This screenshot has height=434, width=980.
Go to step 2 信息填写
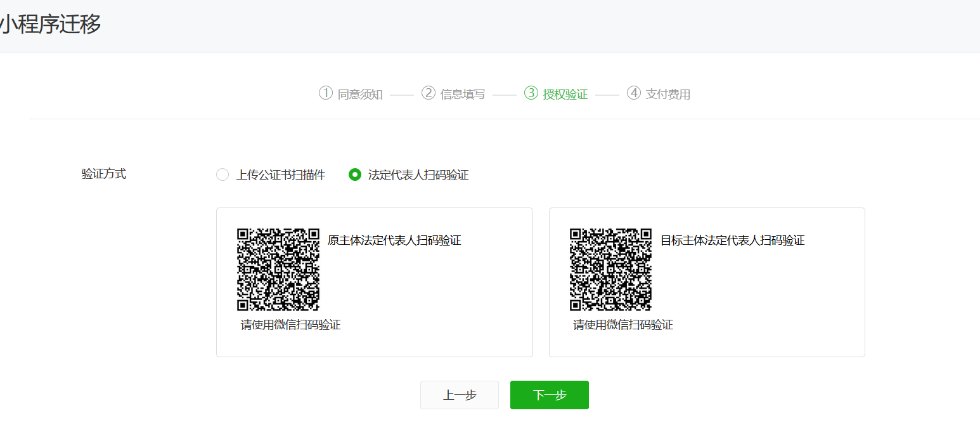453,94
